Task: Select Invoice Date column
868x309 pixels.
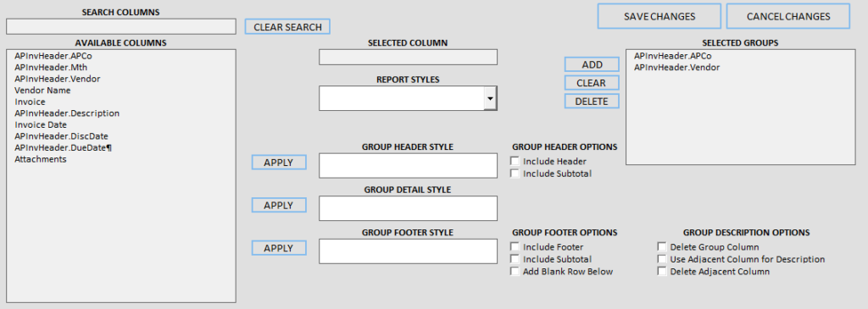Action: [41, 125]
